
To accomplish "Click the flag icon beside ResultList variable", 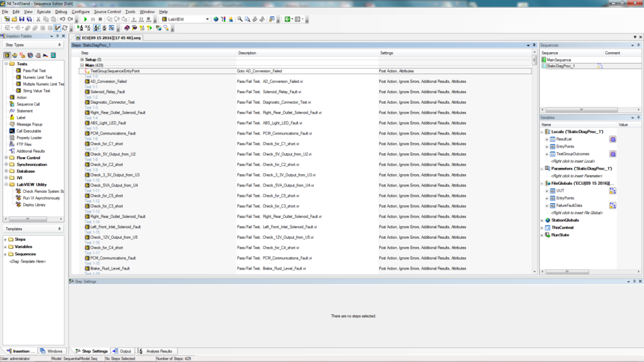I will point(613,139).
